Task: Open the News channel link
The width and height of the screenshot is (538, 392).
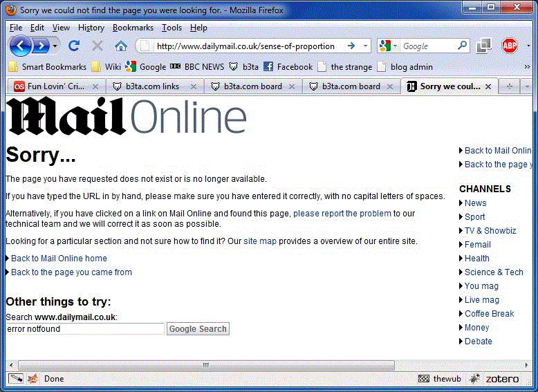Action: point(475,203)
